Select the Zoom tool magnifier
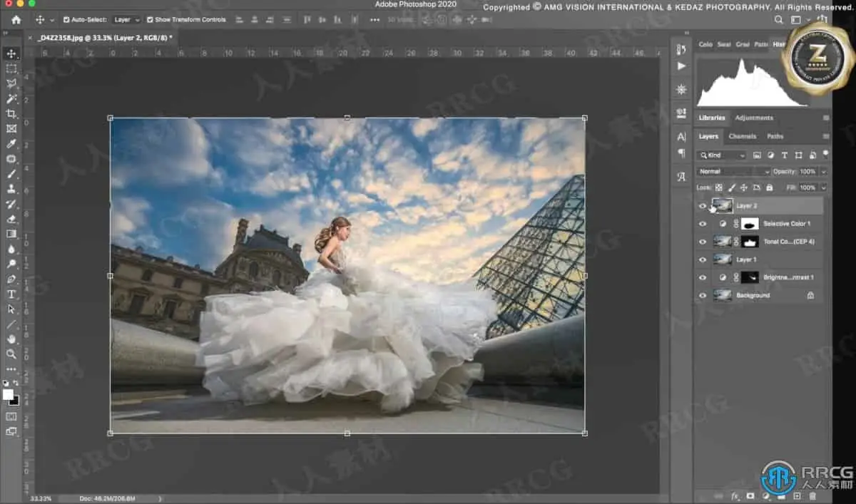Screen dimensions: 856x504 click(11, 354)
